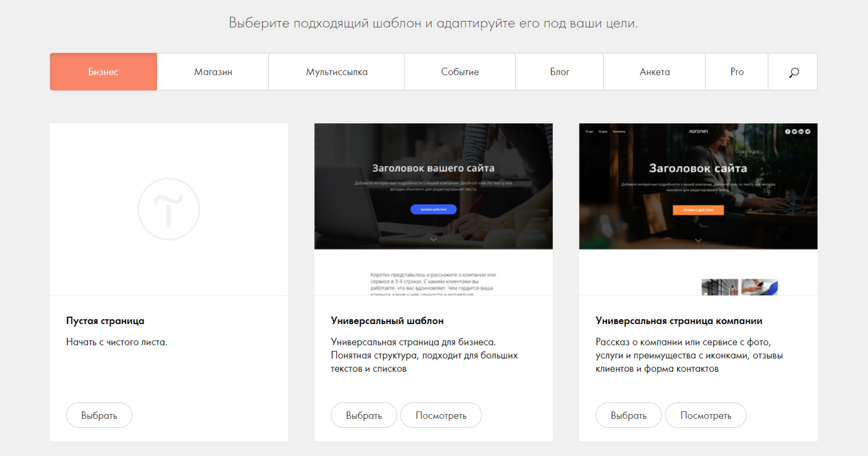Screen dimensions: 868x456
Task: Click the Tilda logo on blank page card
Action: (169, 209)
